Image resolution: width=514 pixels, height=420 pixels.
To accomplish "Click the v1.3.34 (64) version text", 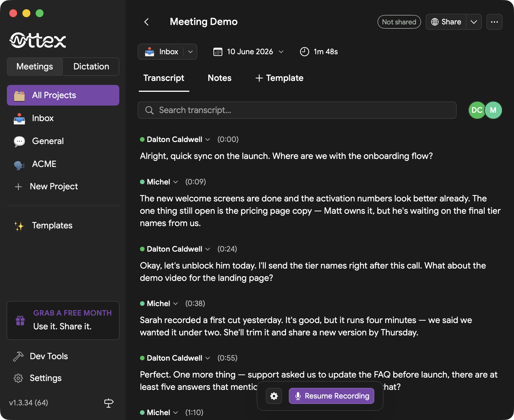I will click(x=29, y=403).
